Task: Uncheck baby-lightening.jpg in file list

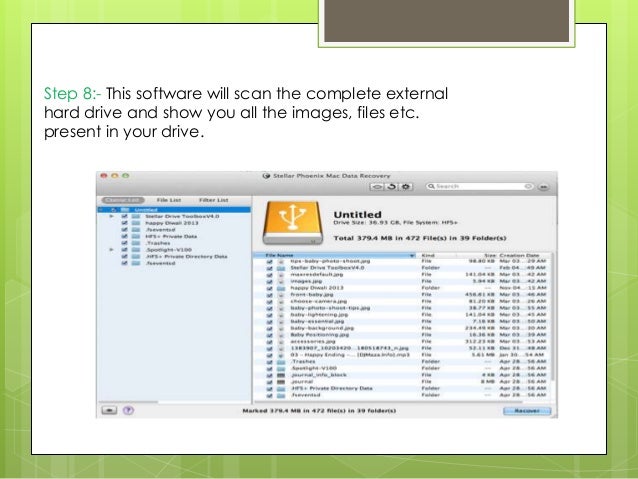Action: pos(269,315)
